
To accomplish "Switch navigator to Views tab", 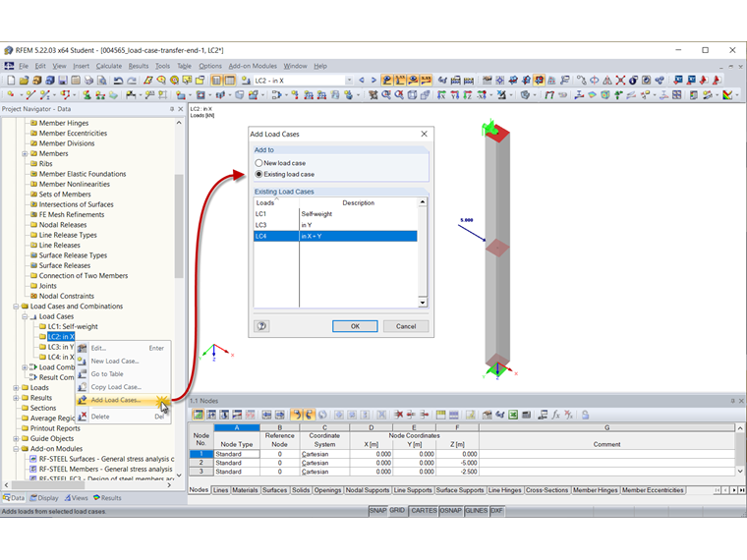I will (x=77, y=498).
